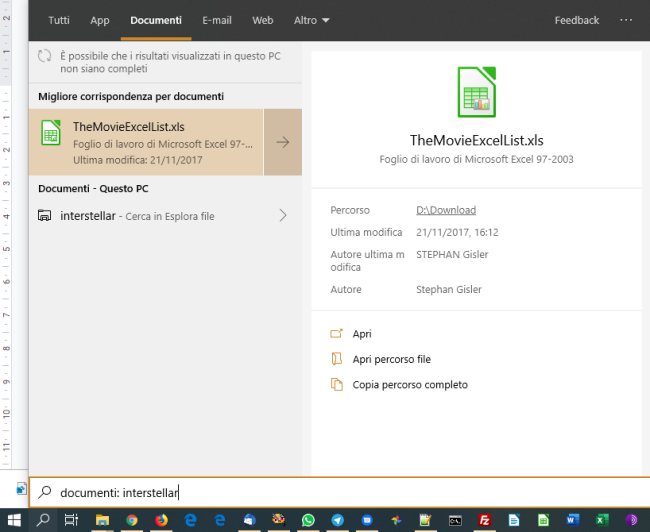
Task: Click the Apri percorso file icon
Action: [337, 359]
